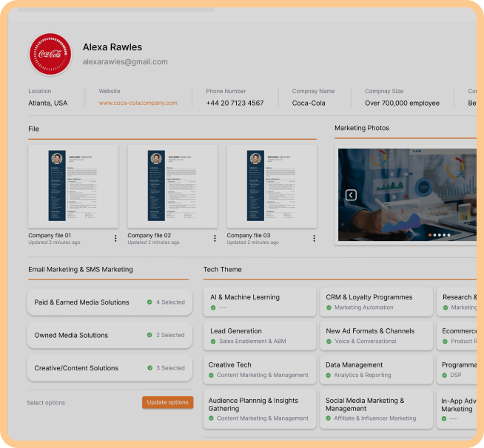Open the Data Management card
Screen dimensions: 484x448
[x=376, y=370]
